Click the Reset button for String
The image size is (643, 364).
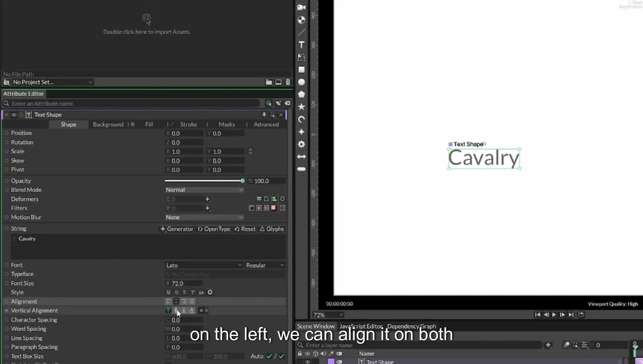(x=245, y=229)
